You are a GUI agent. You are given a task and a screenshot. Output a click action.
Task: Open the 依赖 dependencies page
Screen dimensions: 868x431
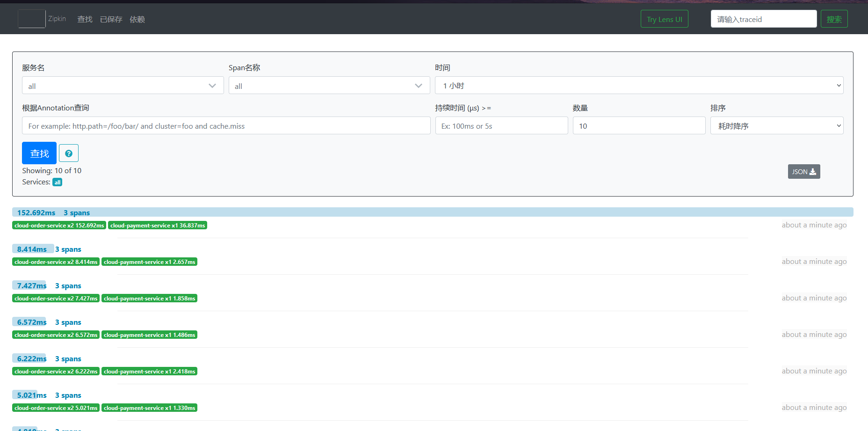pos(137,19)
